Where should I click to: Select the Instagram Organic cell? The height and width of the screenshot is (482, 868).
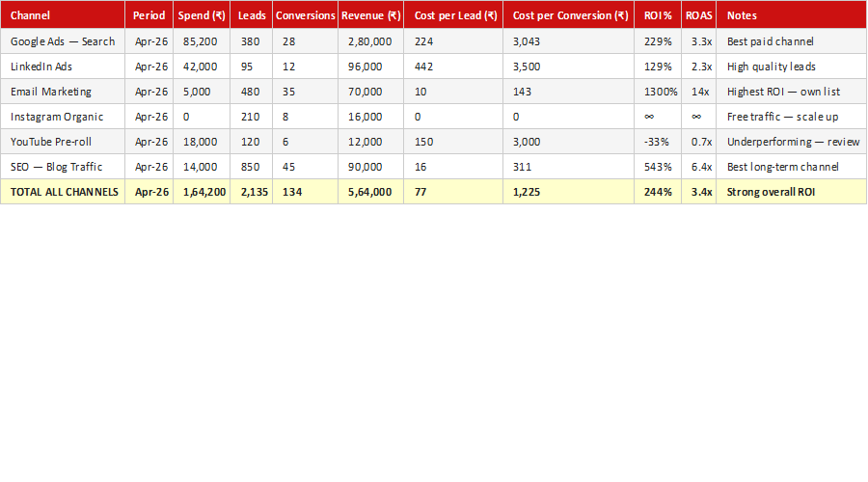[63, 117]
